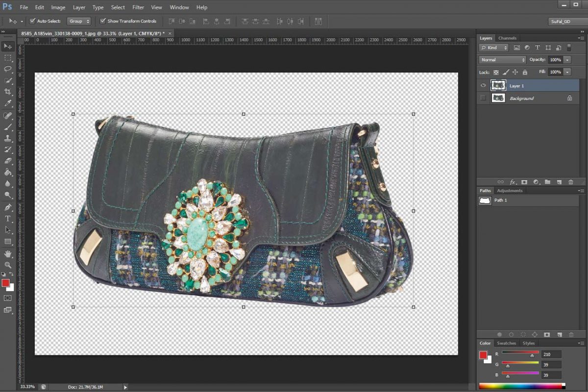Add a layer mask to Layer 1

click(525, 182)
